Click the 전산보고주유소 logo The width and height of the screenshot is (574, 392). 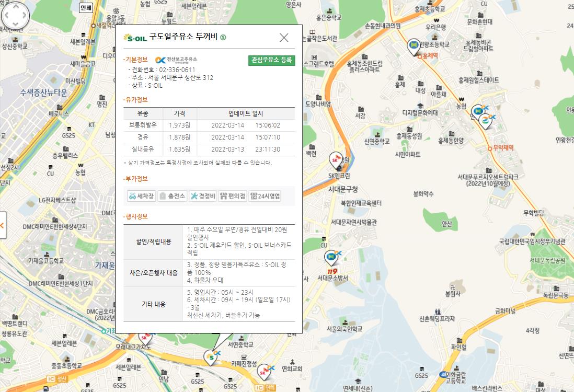[176, 60]
